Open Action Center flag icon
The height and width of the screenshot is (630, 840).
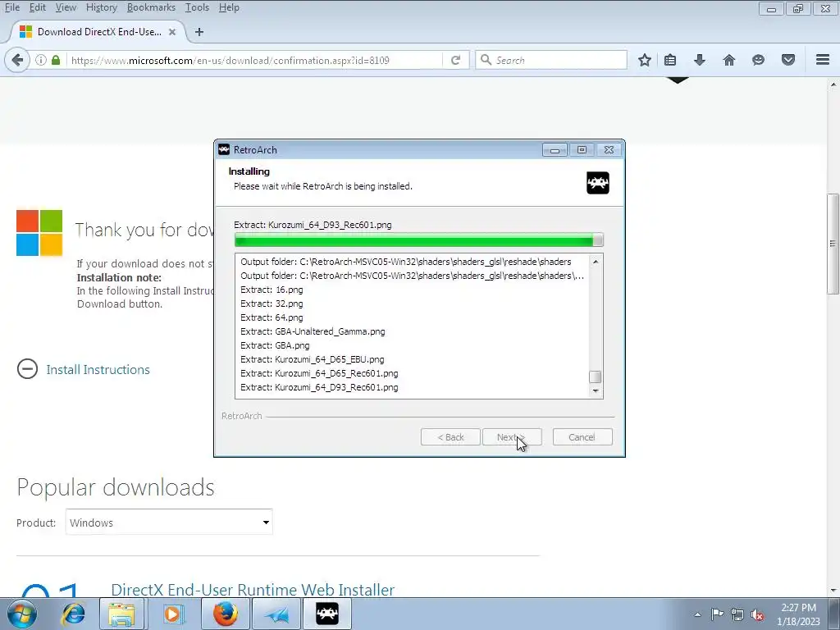point(717,614)
